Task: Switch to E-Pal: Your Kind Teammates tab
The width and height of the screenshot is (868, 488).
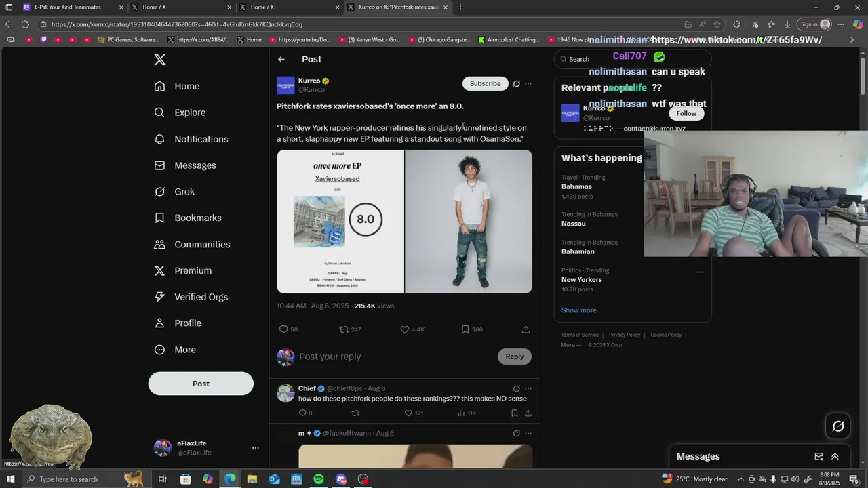Action: [73, 7]
